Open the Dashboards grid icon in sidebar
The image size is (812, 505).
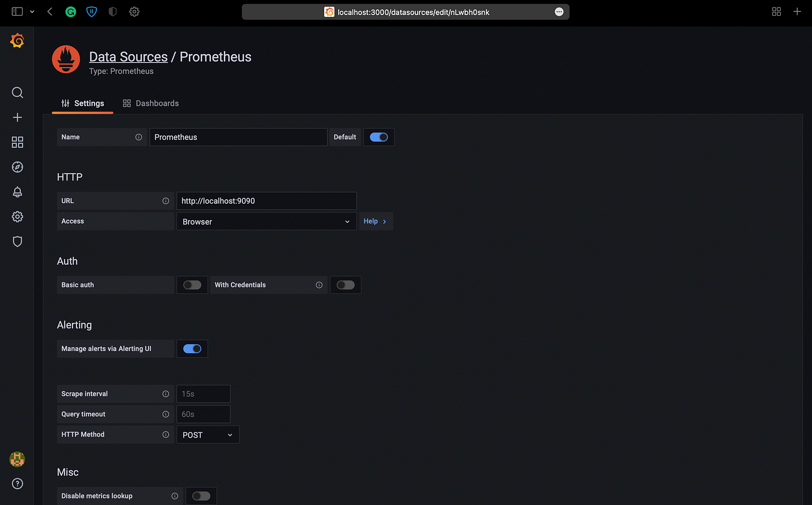point(17,142)
